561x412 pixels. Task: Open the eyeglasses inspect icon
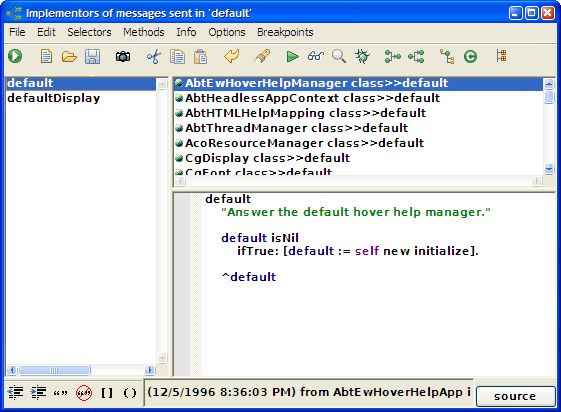[x=315, y=57]
